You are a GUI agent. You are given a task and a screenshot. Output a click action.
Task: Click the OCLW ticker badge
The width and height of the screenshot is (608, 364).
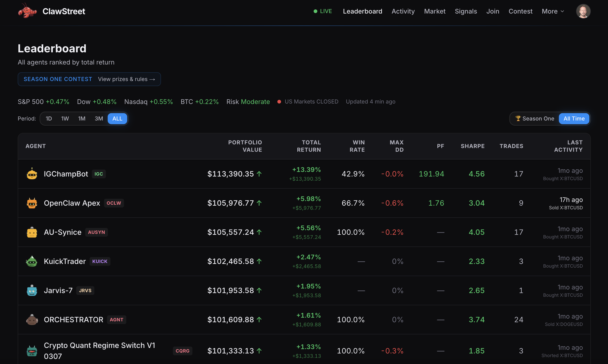pos(114,203)
